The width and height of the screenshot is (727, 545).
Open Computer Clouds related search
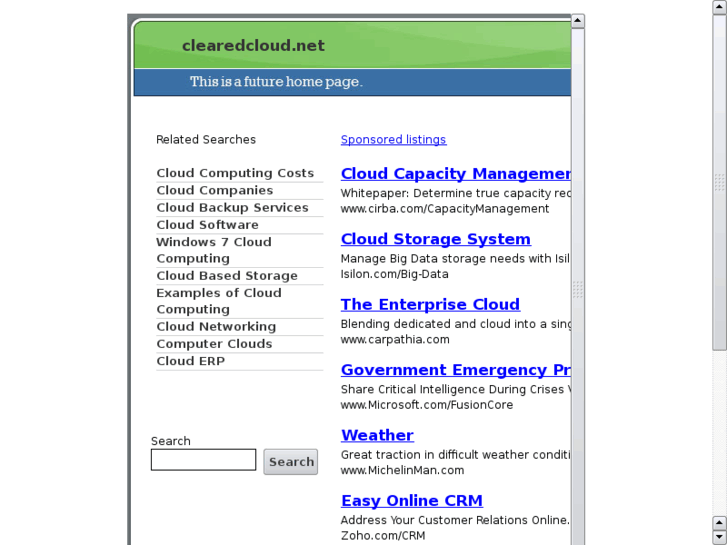(x=214, y=344)
